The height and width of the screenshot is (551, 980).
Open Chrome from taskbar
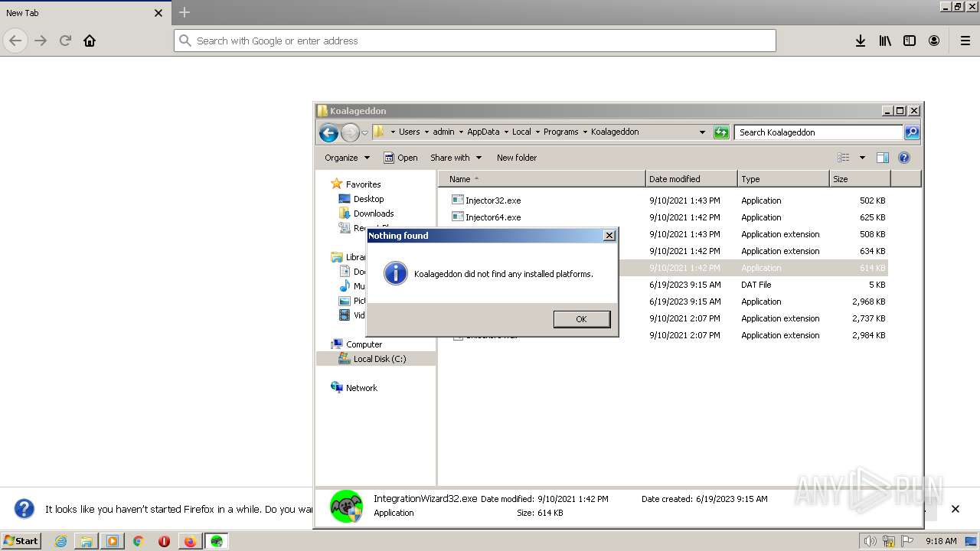(x=139, y=541)
